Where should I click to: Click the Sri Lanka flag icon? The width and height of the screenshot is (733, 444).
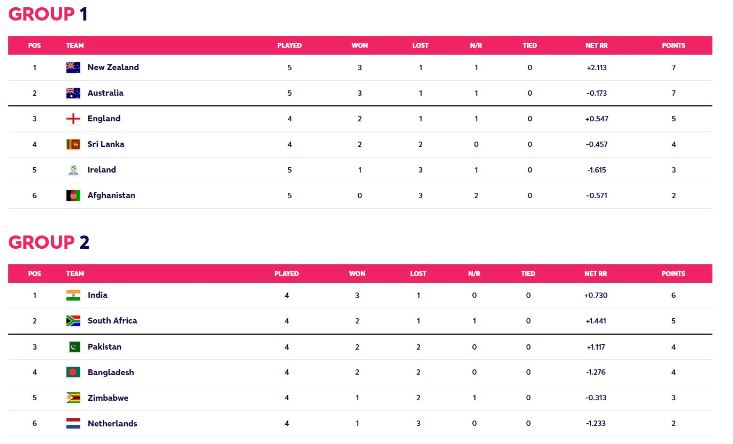(x=73, y=144)
